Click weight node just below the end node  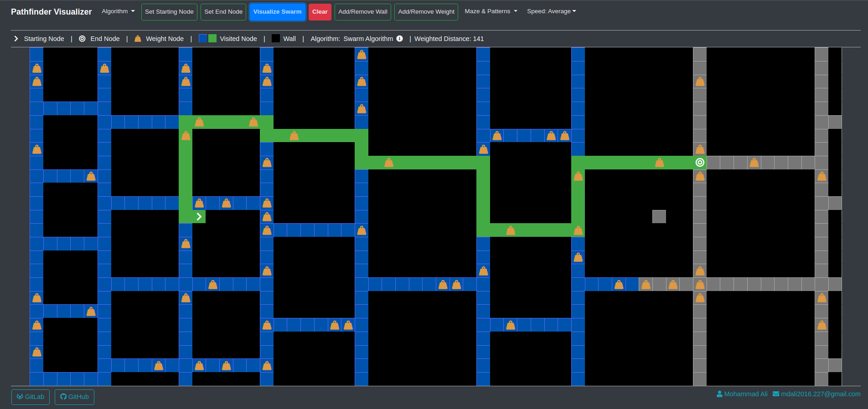point(700,176)
